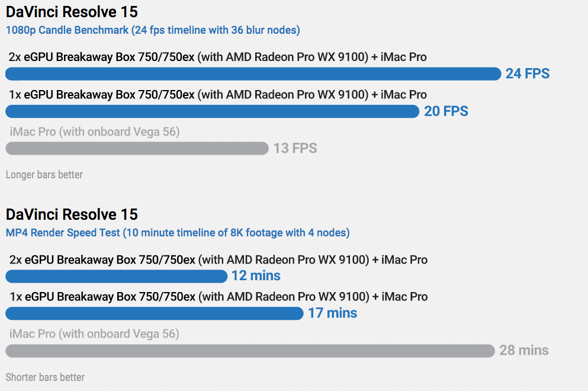Click the "17 mins" value label
Viewport: 588px width, 391px height.
click(x=332, y=313)
